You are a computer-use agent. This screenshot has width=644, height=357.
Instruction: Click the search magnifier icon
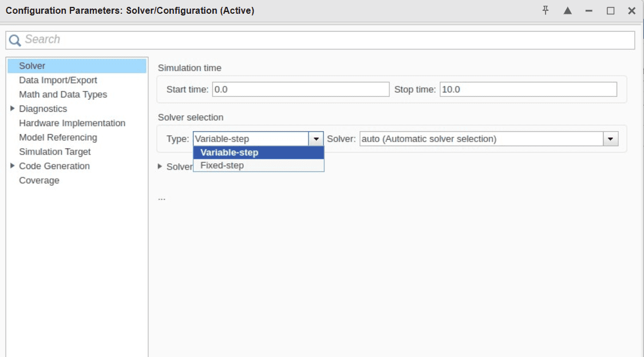(x=15, y=40)
